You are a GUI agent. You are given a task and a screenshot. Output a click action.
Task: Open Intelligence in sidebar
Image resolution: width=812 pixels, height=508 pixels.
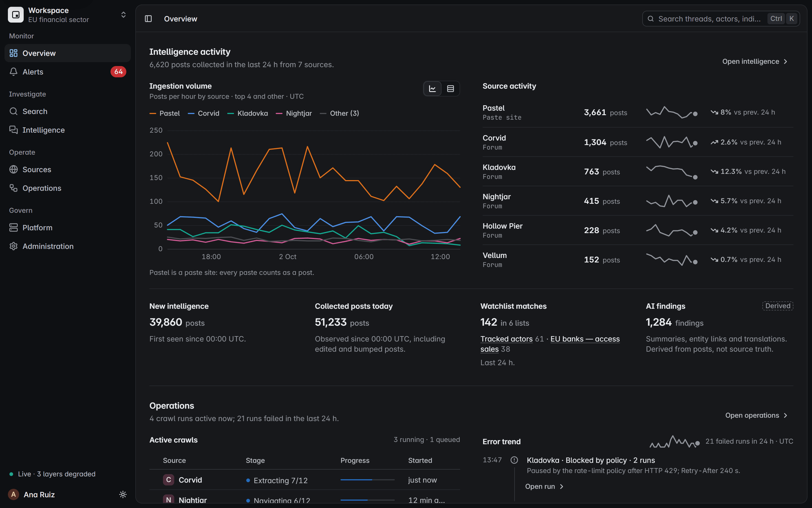(67, 130)
